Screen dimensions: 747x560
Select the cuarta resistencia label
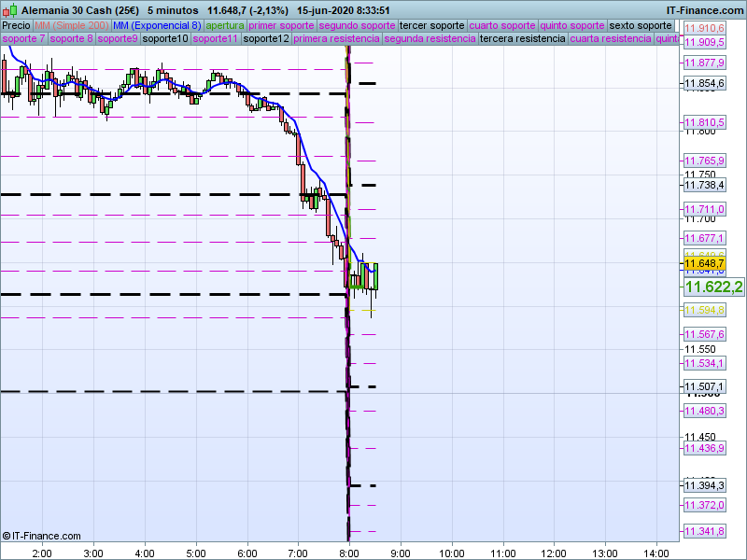[x=611, y=38]
